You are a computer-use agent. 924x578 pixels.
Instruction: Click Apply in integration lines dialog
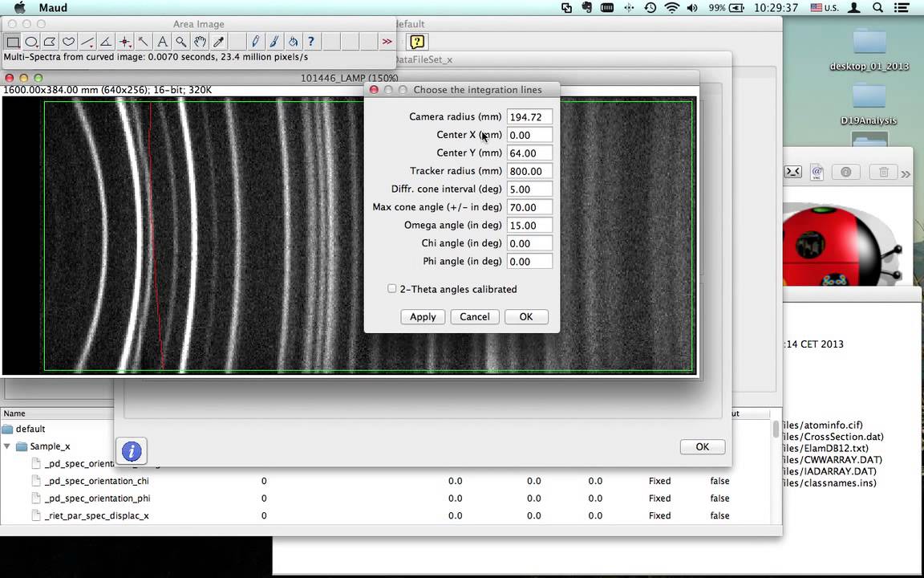(x=423, y=317)
